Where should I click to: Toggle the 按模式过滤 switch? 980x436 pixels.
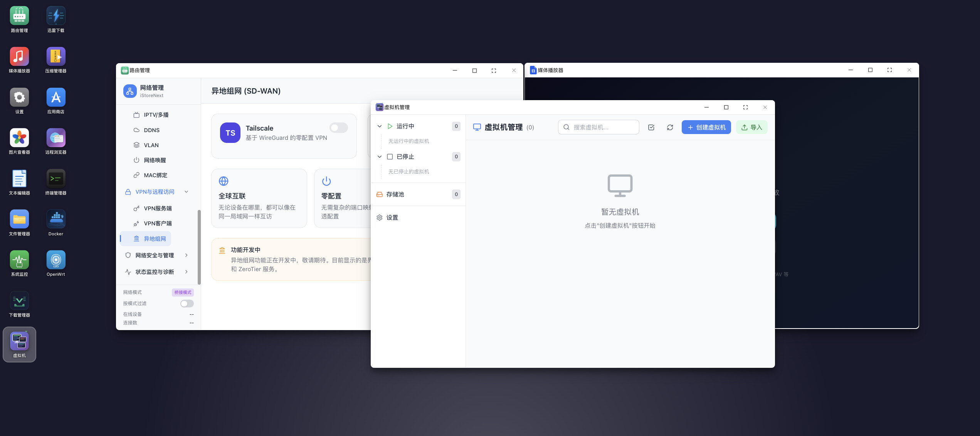pyautogui.click(x=187, y=304)
